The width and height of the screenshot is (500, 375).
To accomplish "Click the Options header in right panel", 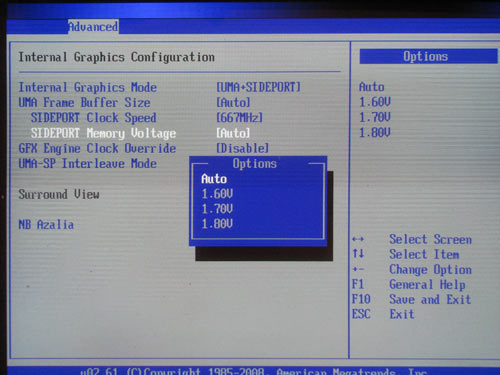I will click(429, 56).
